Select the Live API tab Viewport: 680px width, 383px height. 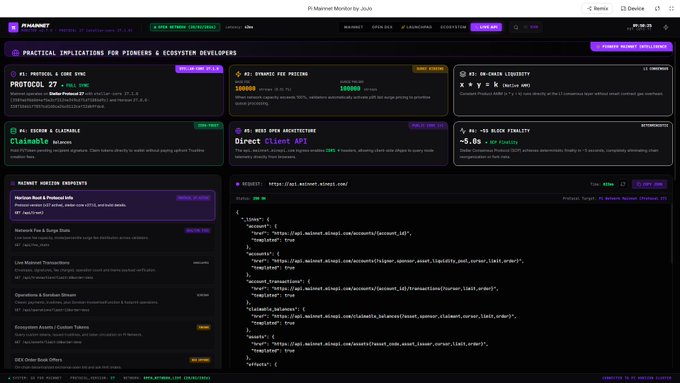tap(486, 27)
